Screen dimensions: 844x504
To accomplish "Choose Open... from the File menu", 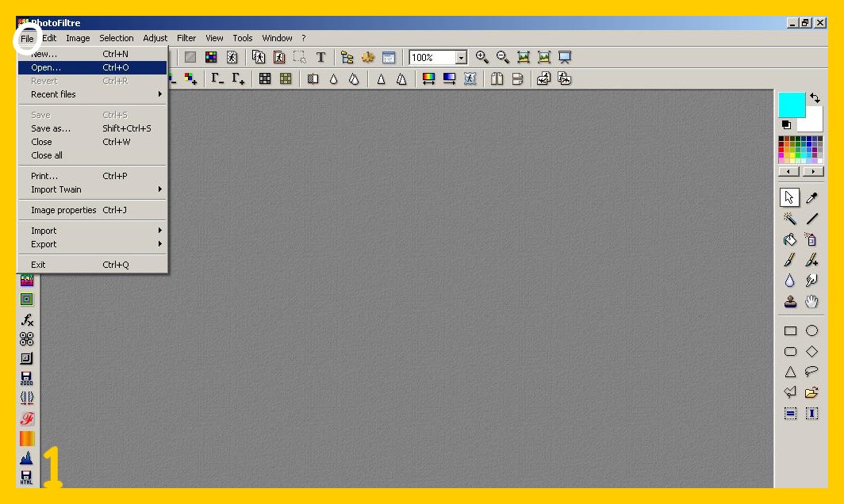I will coord(46,67).
